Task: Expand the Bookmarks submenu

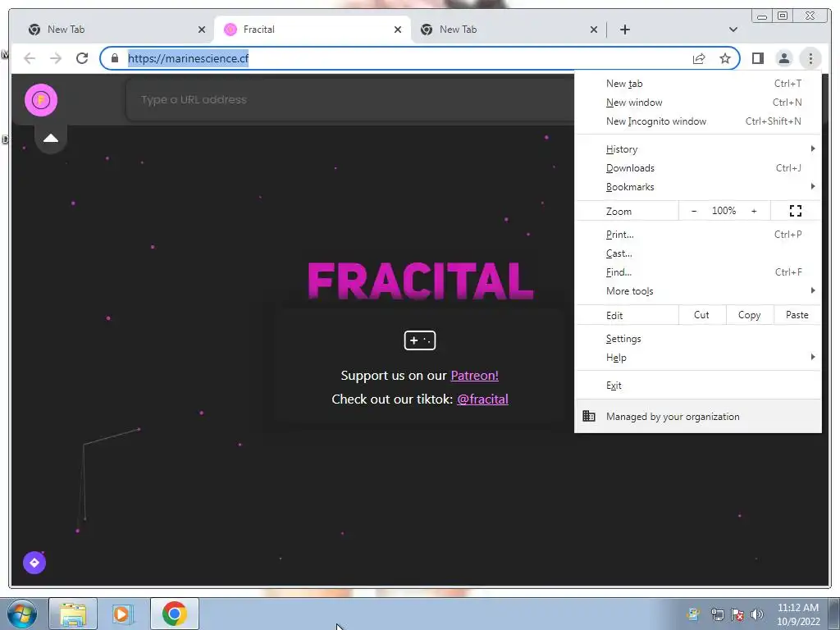Action: (698, 187)
